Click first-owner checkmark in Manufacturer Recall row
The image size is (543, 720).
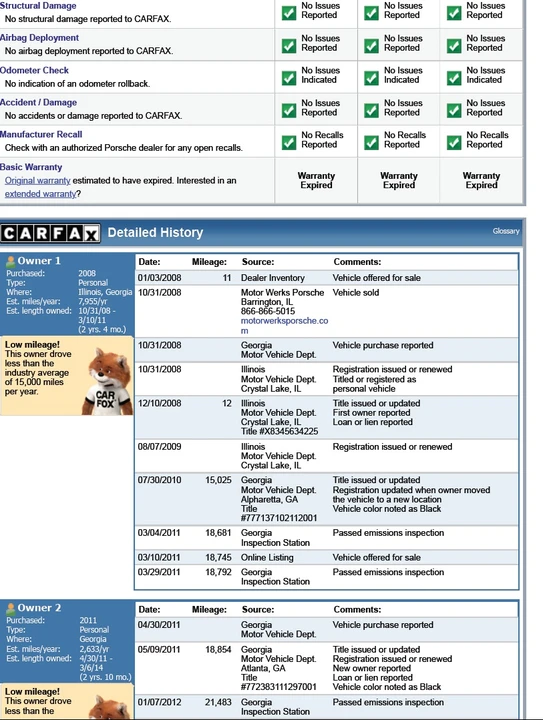click(289, 142)
